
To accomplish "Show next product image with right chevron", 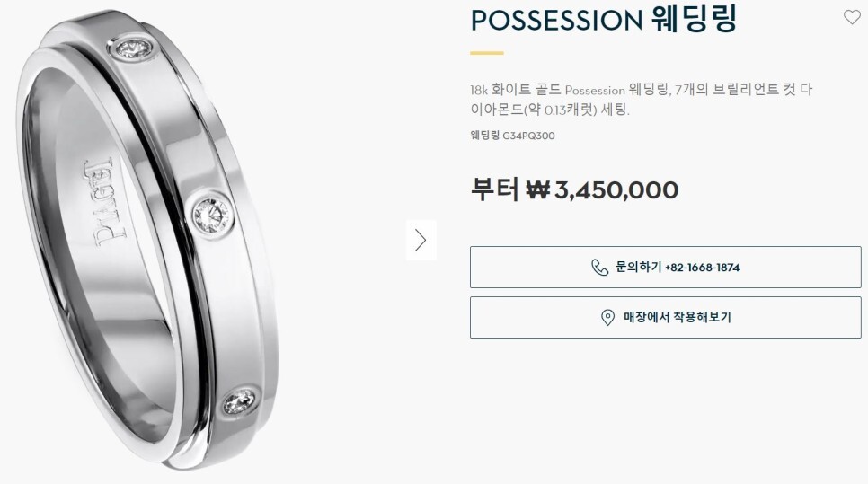I will tap(421, 240).
